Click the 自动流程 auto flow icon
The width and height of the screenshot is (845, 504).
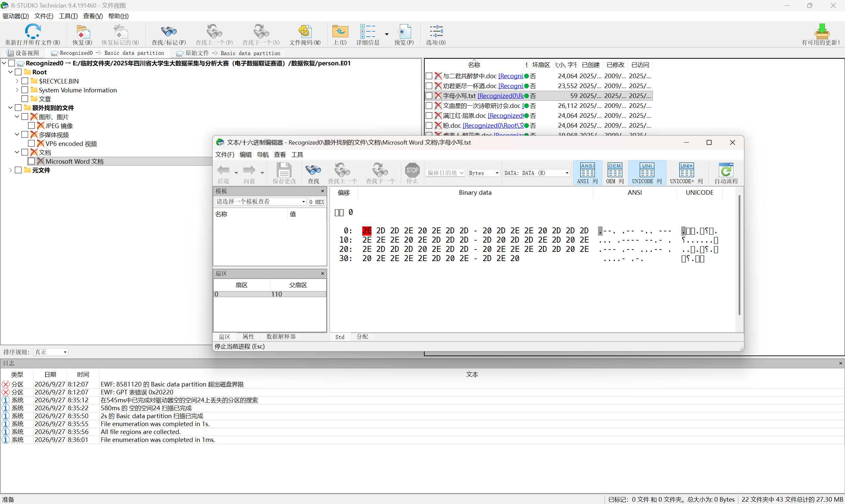[x=726, y=169]
